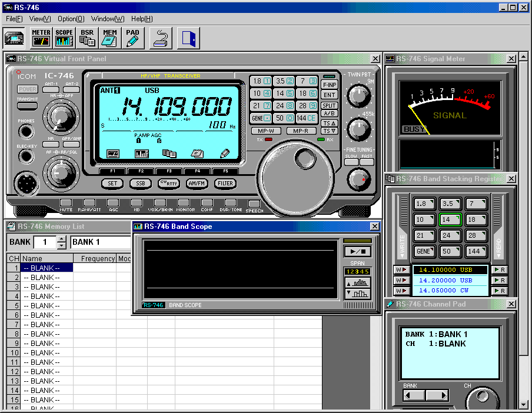Click the FILTER button

pos(225,184)
